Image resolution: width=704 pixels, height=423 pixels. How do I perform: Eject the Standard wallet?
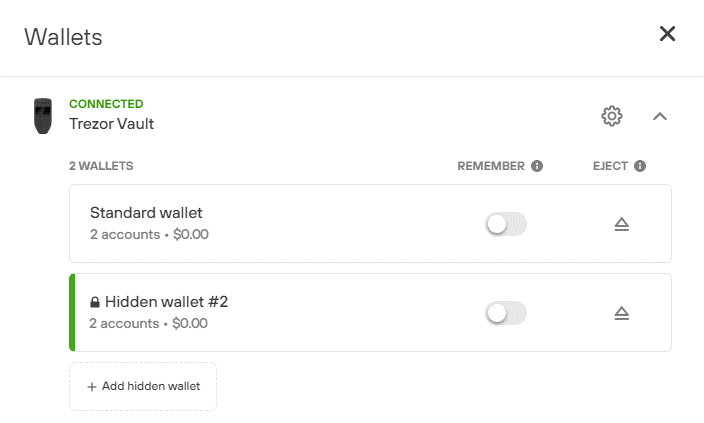pos(621,224)
